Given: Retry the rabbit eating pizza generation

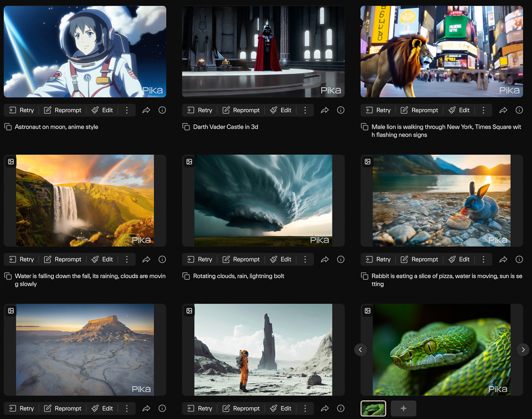Looking at the screenshot, I should point(378,259).
